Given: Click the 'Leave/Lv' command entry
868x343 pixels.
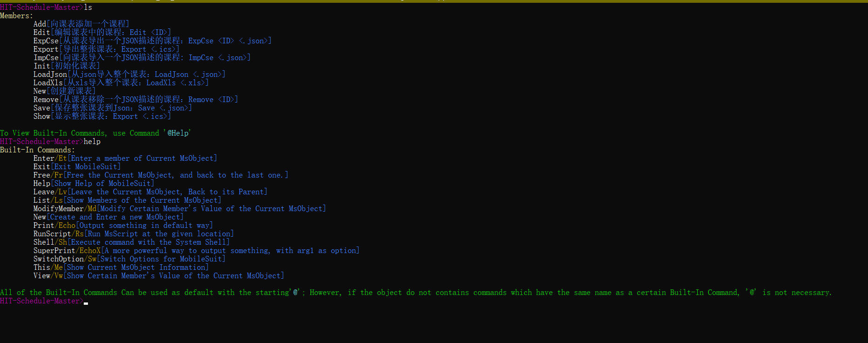Looking at the screenshot, I should tap(150, 192).
